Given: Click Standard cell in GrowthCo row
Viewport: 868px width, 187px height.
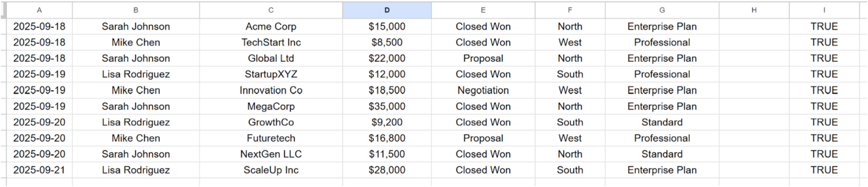Looking at the screenshot, I should click(x=662, y=123).
